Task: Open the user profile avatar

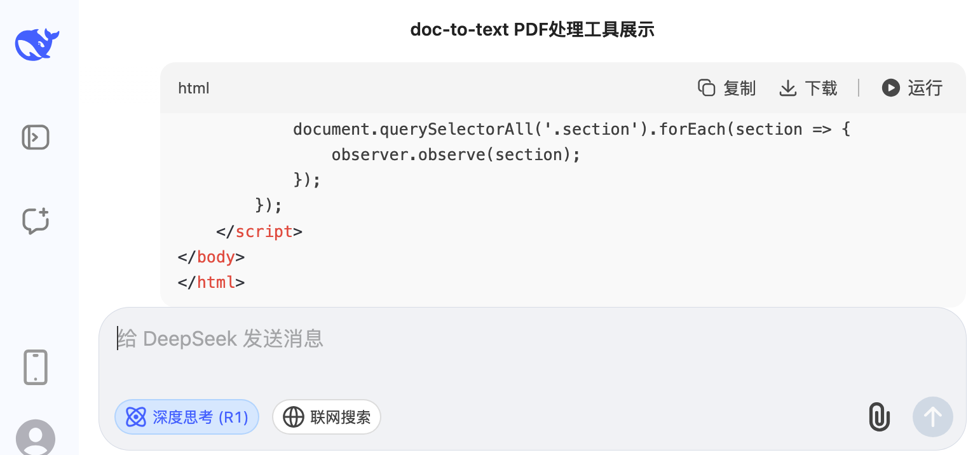Action: pos(36,437)
